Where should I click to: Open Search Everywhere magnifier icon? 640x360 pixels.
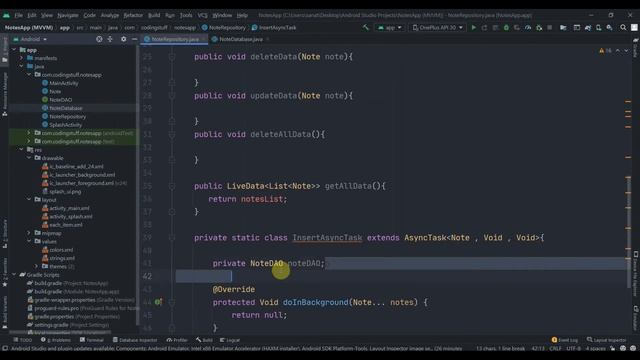pos(623,27)
